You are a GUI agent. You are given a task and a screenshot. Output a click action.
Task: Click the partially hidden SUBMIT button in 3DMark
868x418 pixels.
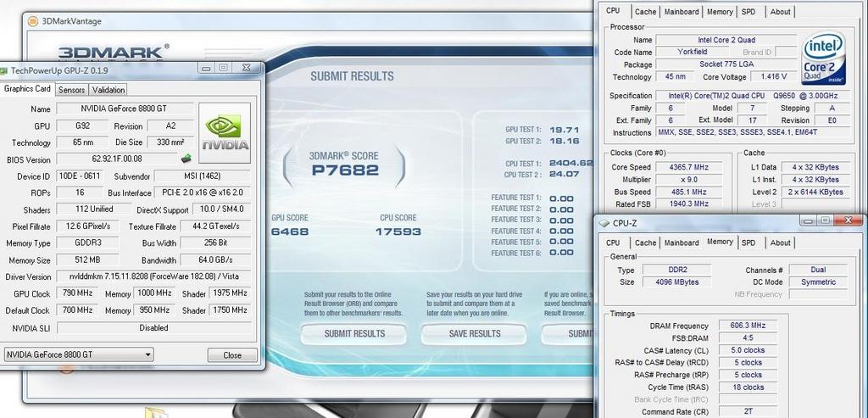[567, 334]
